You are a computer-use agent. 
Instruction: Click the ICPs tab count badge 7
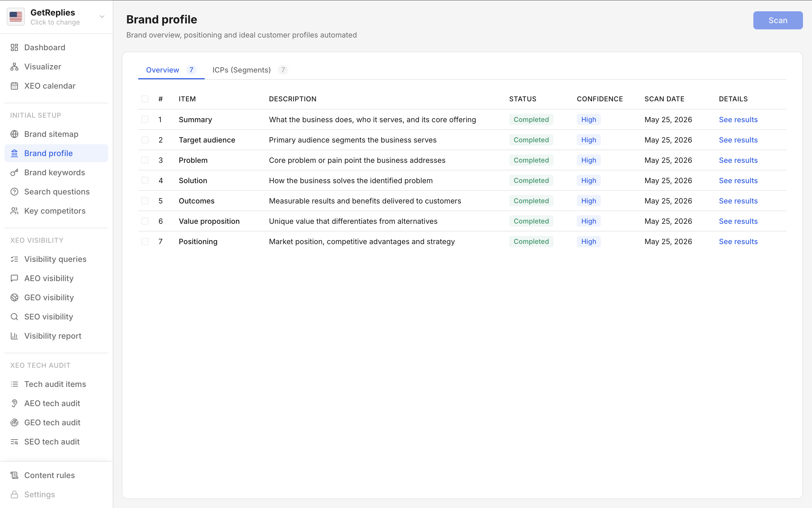pyautogui.click(x=283, y=70)
